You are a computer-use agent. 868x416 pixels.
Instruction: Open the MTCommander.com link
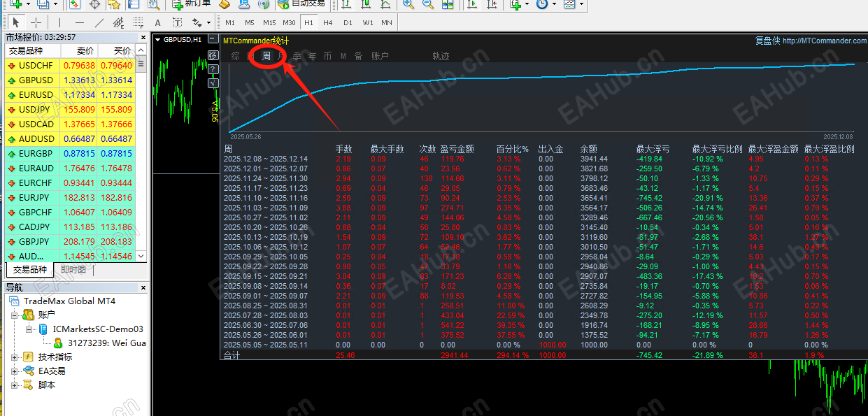pyautogui.click(x=825, y=41)
